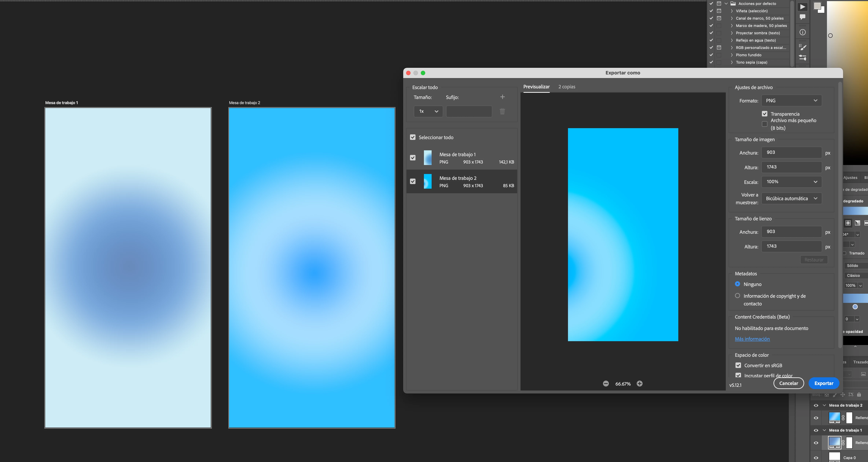This screenshot has height=462, width=868.
Task: Zoom in preview with the plus icon
Action: click(639, 384)
